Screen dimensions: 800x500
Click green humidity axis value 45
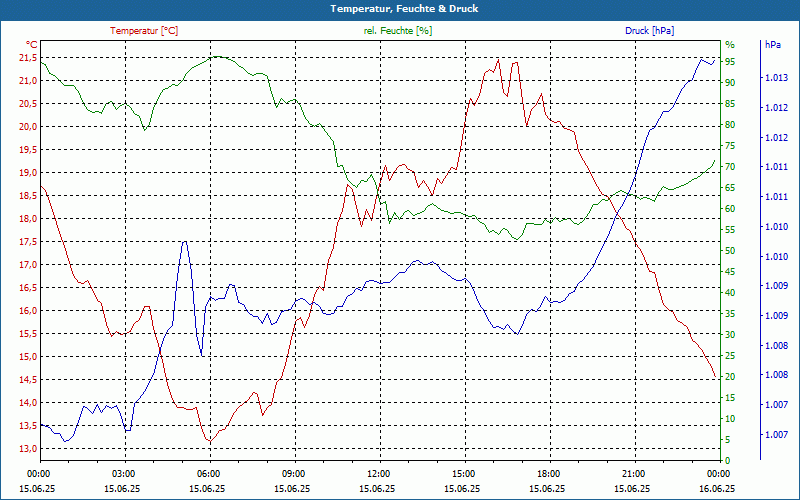coord(730,271)
